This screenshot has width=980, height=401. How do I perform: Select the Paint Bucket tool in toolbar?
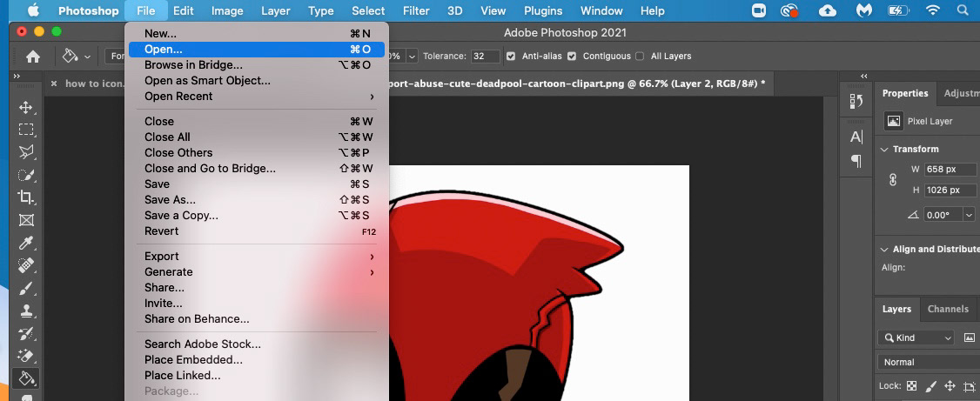(x=25, y=378)
